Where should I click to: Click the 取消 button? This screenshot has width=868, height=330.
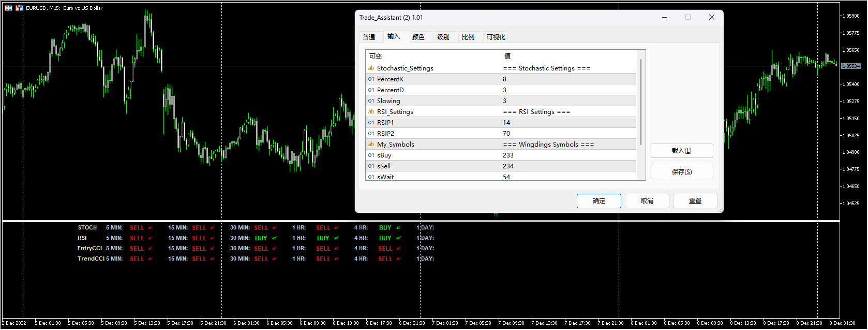click(x=647, y=201)
